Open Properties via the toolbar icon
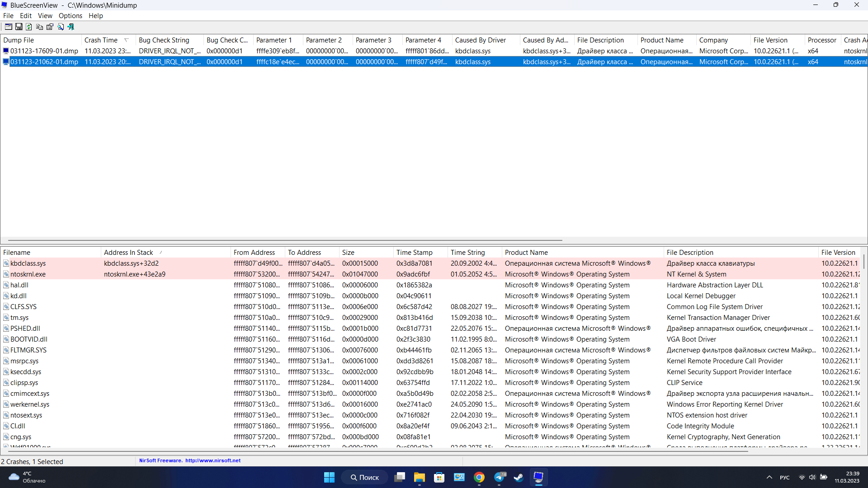 pyautogui.click(x=50, y=27)
